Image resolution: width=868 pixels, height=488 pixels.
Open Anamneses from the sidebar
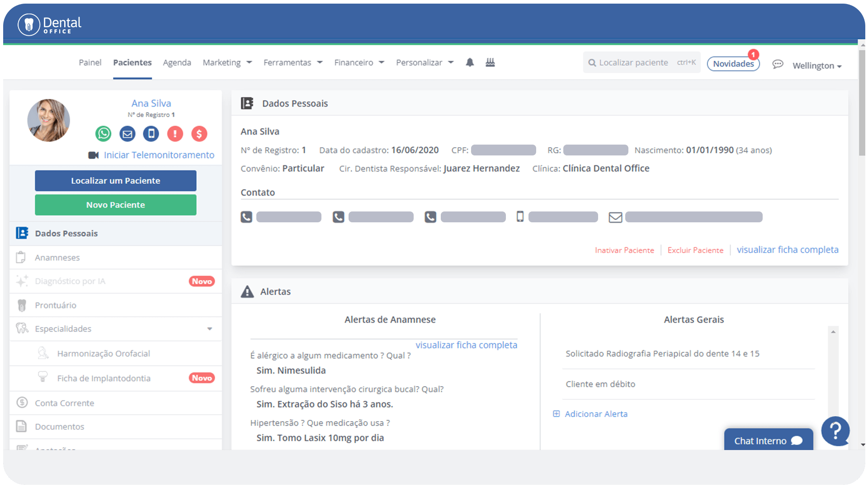pyautogui.click(x=116, y=258)
